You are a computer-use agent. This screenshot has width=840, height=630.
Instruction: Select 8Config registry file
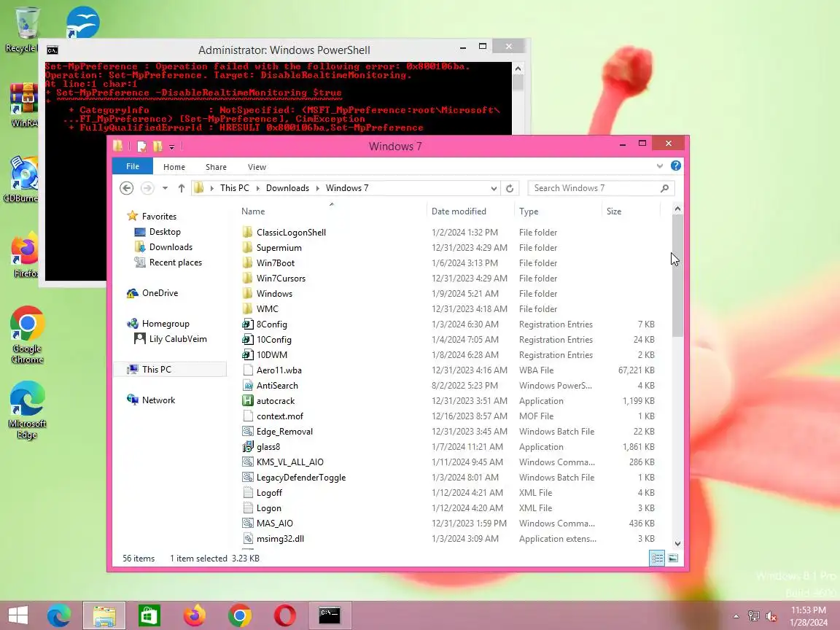pos(271,324)
